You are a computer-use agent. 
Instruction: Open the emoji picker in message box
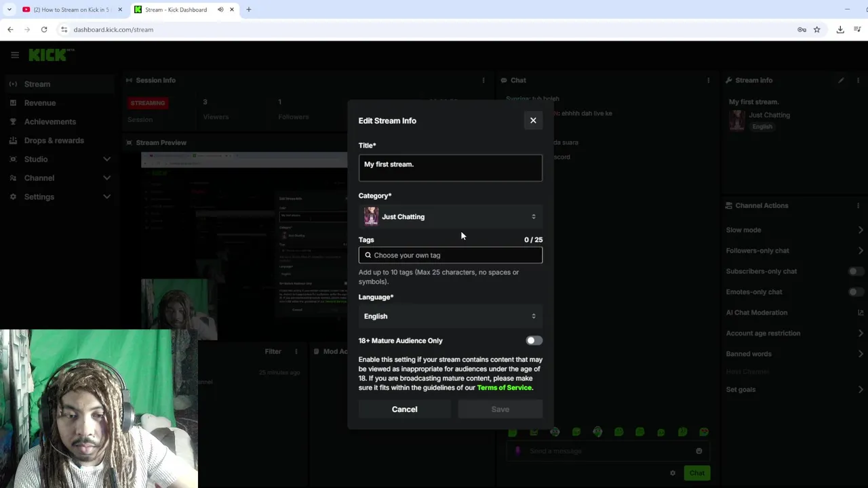(699, 451)
